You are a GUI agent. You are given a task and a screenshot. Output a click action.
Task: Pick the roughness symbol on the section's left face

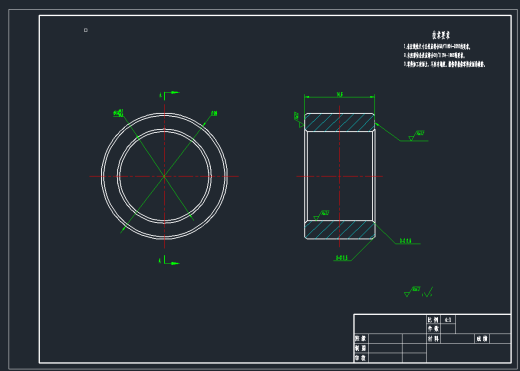(x=298, y=120)
